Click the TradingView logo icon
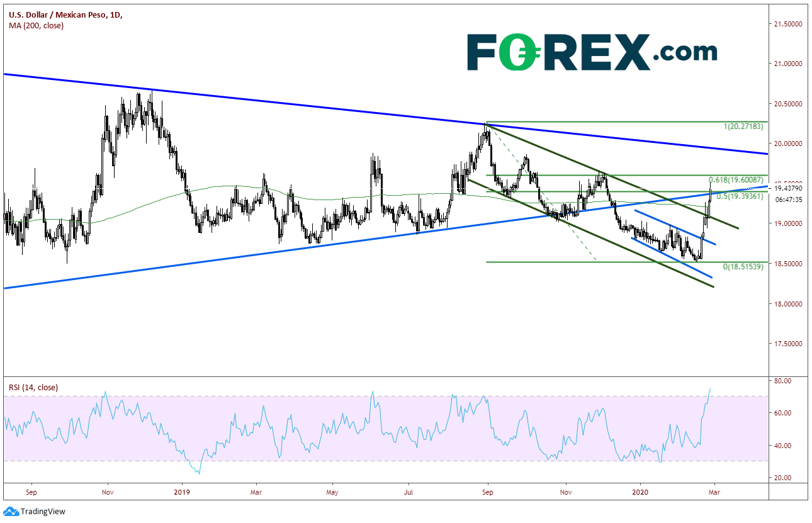 [x=11, y=511]
